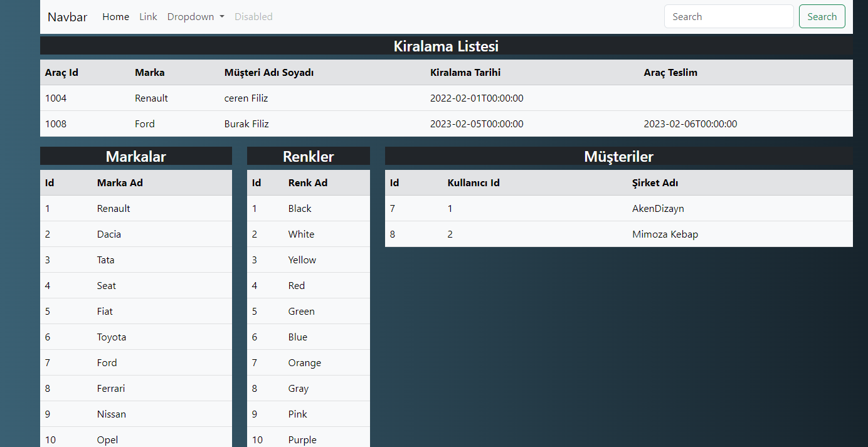Screen dimensions: 868x447
Task: Click the Araç Teslim column header
Action: click(670, 72)
